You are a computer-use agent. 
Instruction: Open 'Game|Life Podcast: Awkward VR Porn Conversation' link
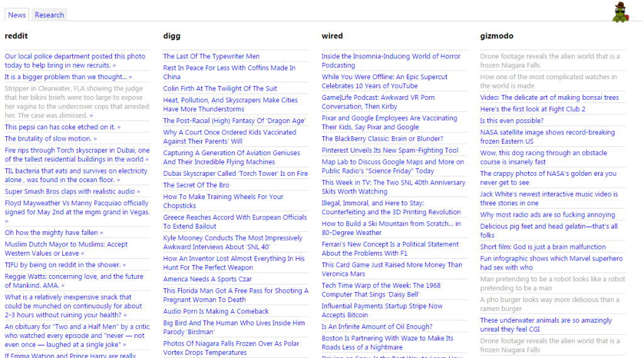tap(378, 102)
